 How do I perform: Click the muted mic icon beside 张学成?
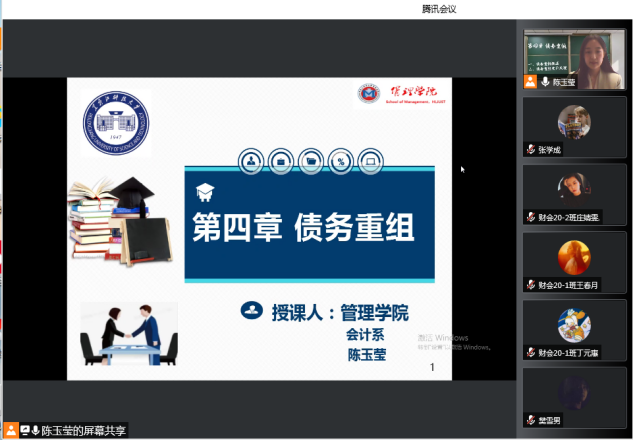pyautogui.click(x=531, y=150)
